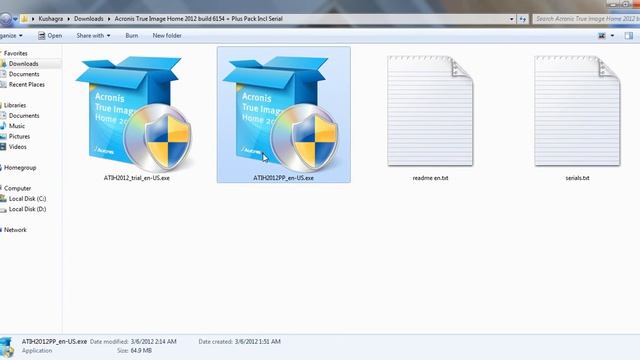
Task: Change the view icon mode
Action: (x=602, y=36)
